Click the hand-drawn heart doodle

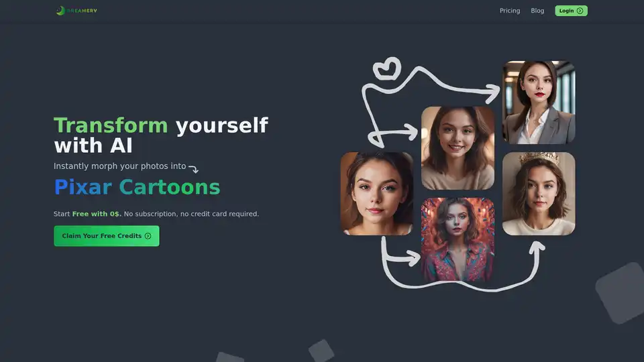pos(387,68)
